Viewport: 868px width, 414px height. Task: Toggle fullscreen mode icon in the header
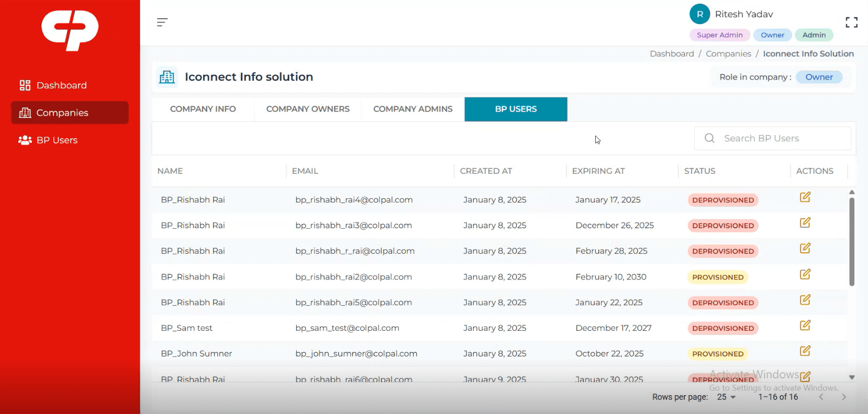click(x=851, y=22)
